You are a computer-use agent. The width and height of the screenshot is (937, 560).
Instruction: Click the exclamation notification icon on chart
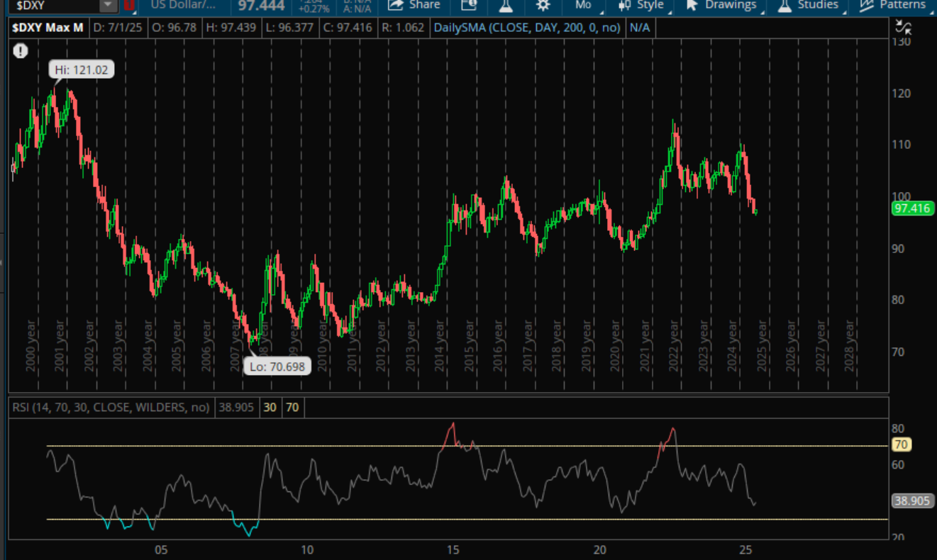21,51
